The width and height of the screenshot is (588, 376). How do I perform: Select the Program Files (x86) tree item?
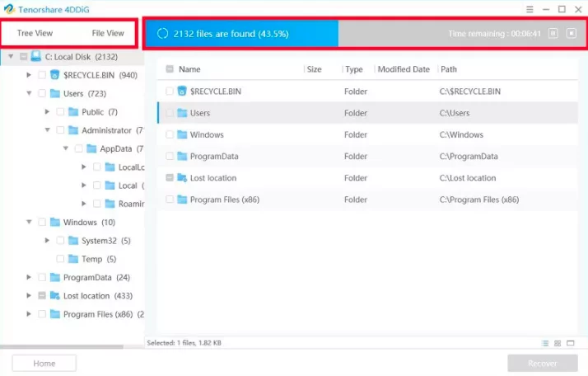pyautogui.click(x=104, y=314)
